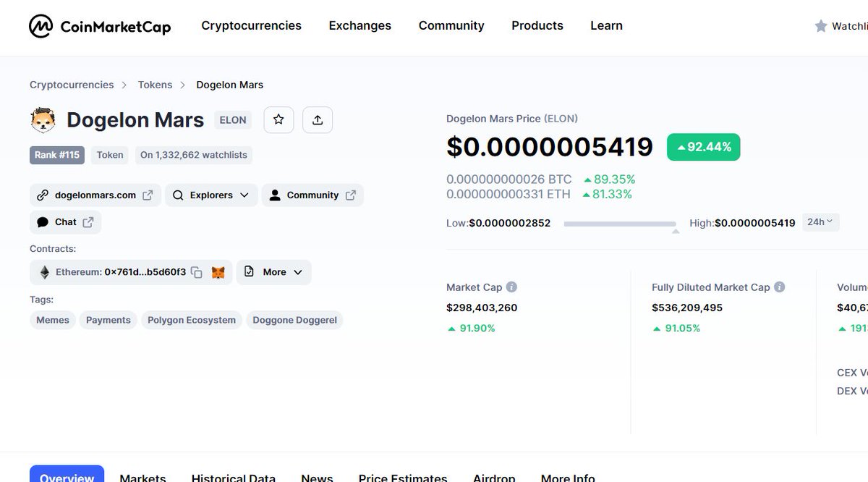This screenshot has height=482, width=868.
Task: Add Dogelon Mars to watchlist star
Action: tap(278, 120)
